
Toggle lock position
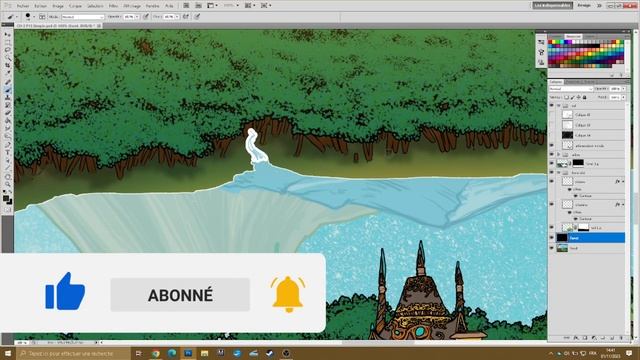(x=579, y=98)
